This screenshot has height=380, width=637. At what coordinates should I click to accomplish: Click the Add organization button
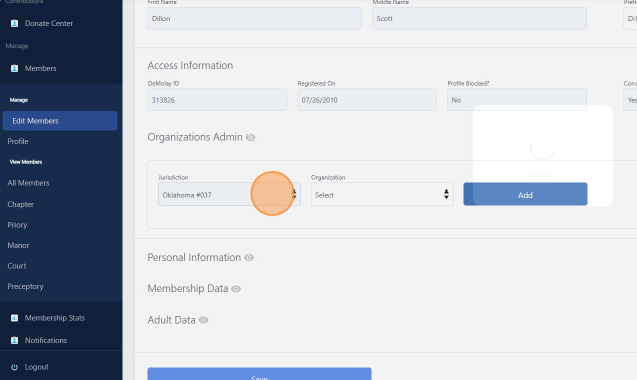point(525,194)
